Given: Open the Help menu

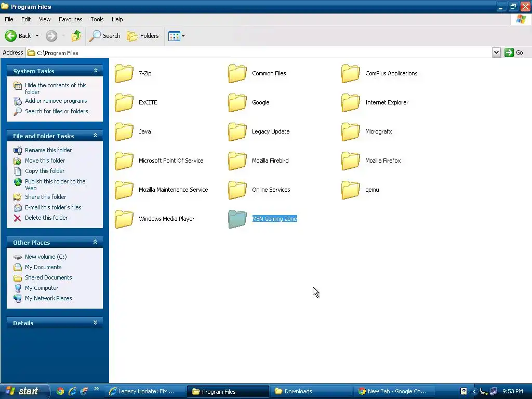Looking at the screenshot, I should (117, 19).
